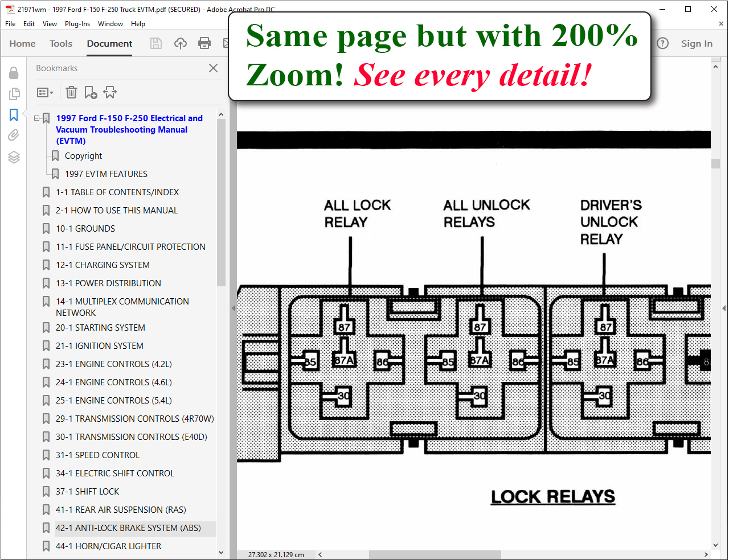Go to 20-1 STARTING SYSTEM bookmark
The width and height of the screenshot is (729, 560).
coord(100,328)
